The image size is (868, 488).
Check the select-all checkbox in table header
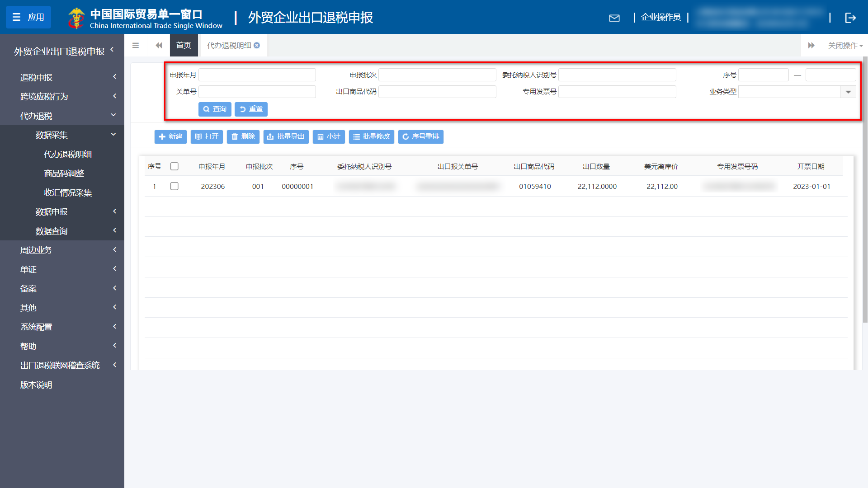(174, 166)
